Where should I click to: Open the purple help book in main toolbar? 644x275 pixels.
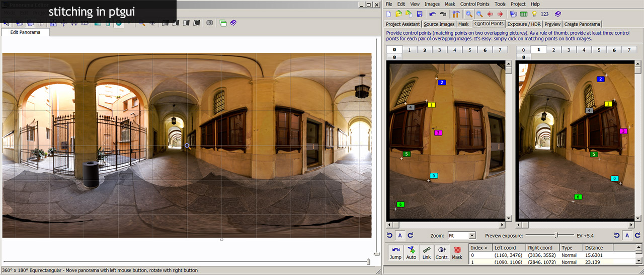(x=557, y=14)
